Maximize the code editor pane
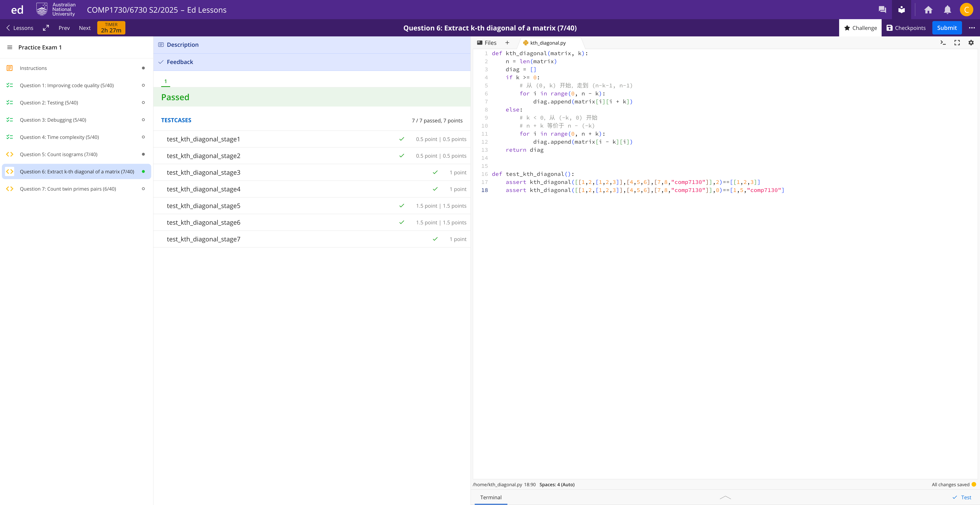The height and width of the screenshot is (505, 980). click(x=957, y=43)
